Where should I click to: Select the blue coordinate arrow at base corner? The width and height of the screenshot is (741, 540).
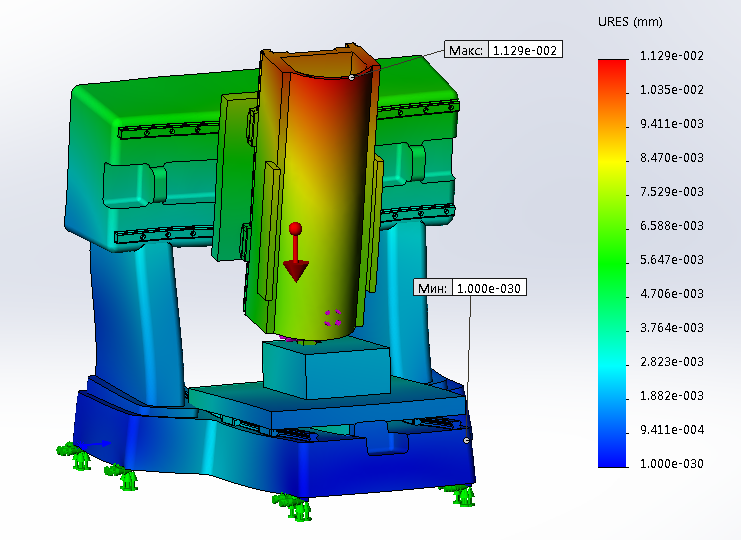(95, 444)
